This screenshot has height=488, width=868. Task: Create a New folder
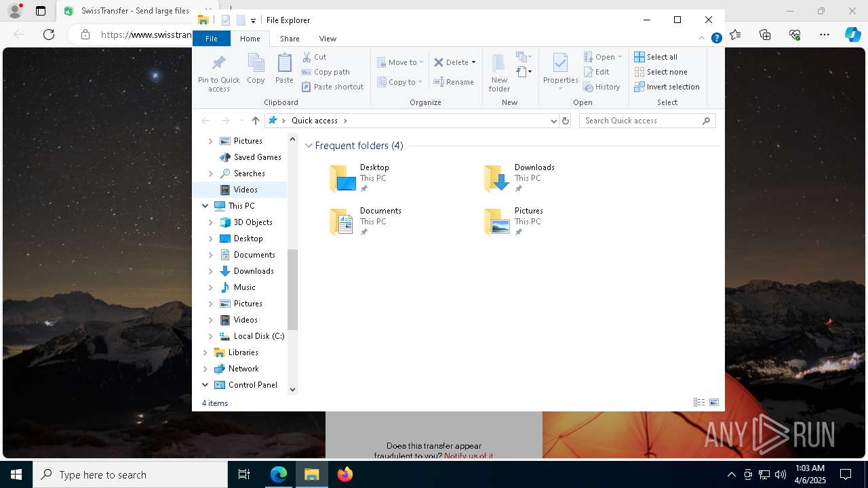[x=499, y=73]
